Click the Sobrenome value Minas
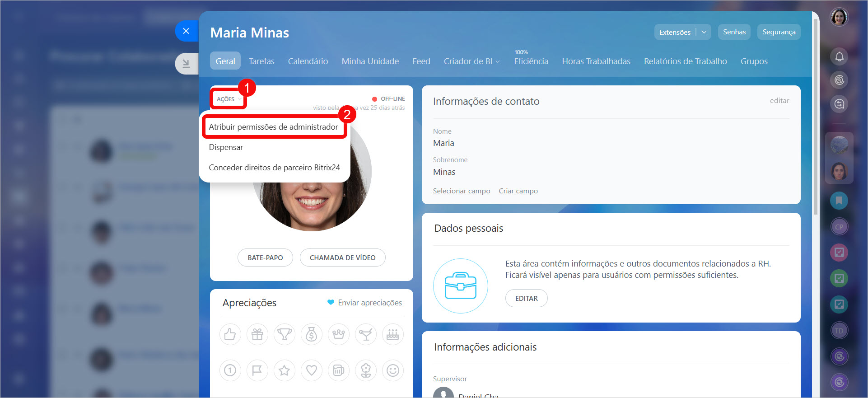This screenshot has width=868, height=398. (444, 172)
